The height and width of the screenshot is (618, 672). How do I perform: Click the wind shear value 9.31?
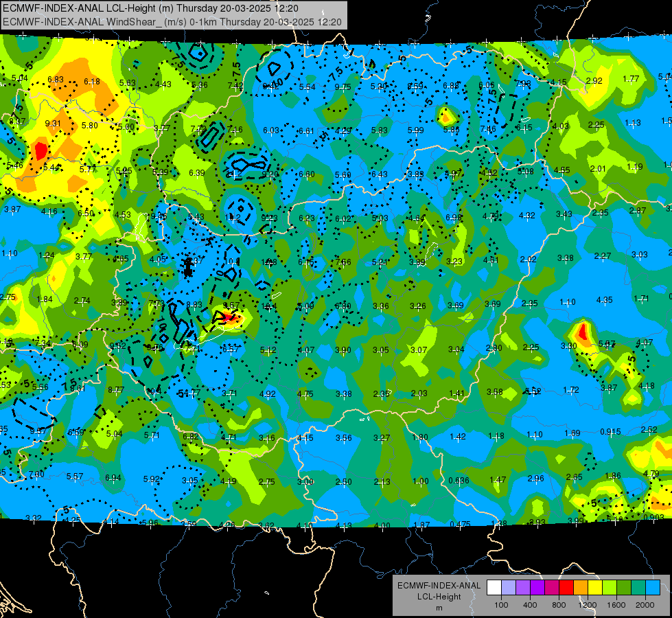[x=53, y=124]
